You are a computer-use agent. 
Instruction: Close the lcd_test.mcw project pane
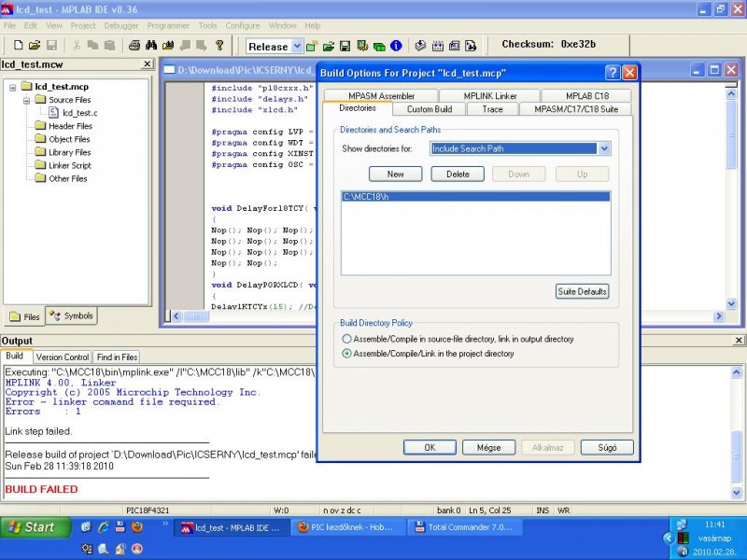[148, 63]
